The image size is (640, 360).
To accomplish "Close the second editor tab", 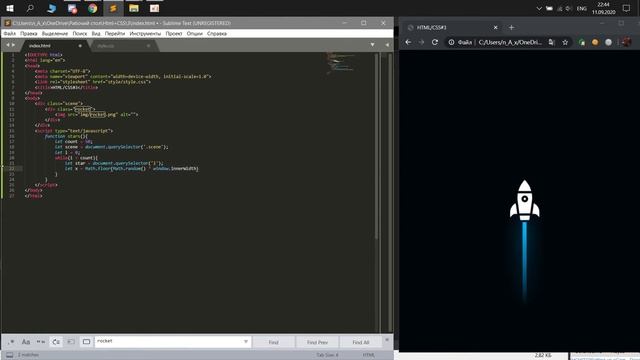I will 149,46.
